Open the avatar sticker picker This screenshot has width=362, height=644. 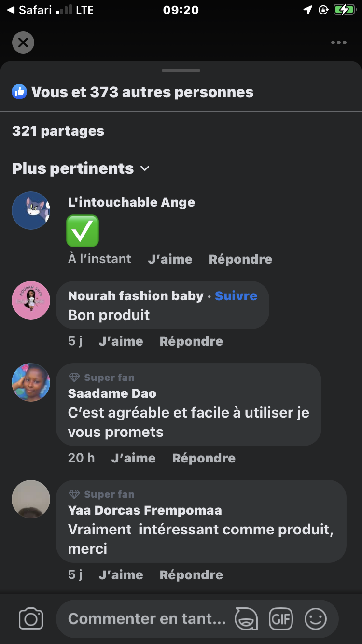coord(246,619)
